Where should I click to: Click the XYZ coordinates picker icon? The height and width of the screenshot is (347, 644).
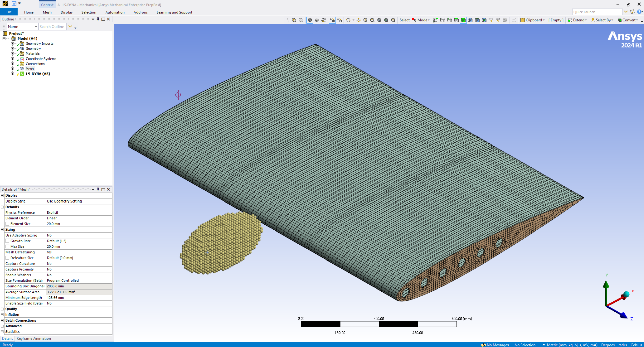coord(491,20)
